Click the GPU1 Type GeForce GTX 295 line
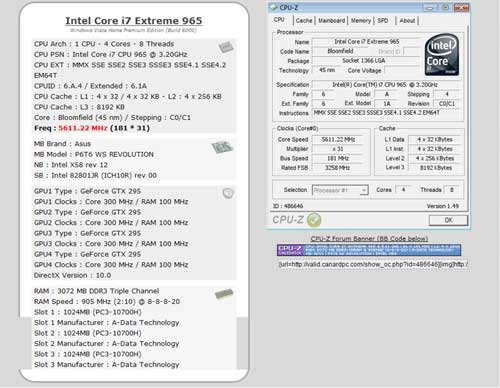This screenshot has width=500, height=388. (87, 191)
